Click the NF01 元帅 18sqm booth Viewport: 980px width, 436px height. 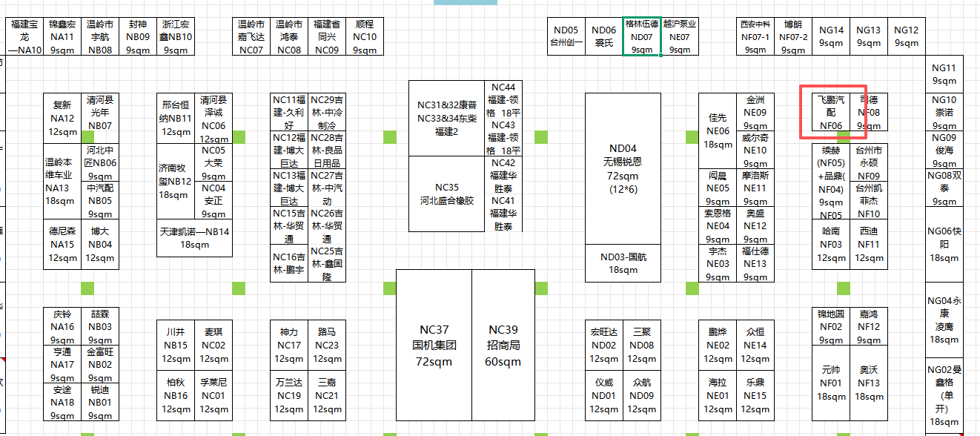(x=831, y=377)
